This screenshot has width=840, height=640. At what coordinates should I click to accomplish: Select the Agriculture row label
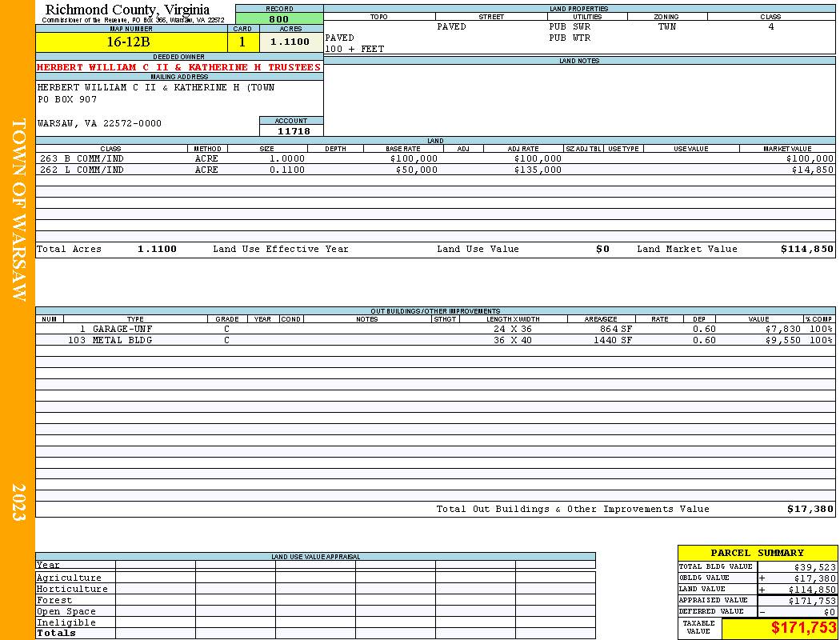coord(69,578)
